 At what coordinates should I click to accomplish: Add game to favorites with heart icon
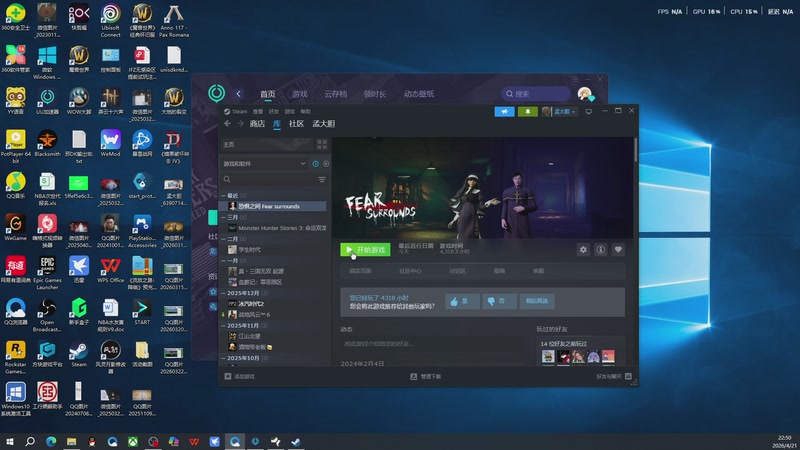pyautogui.click(x=618, y=249)
